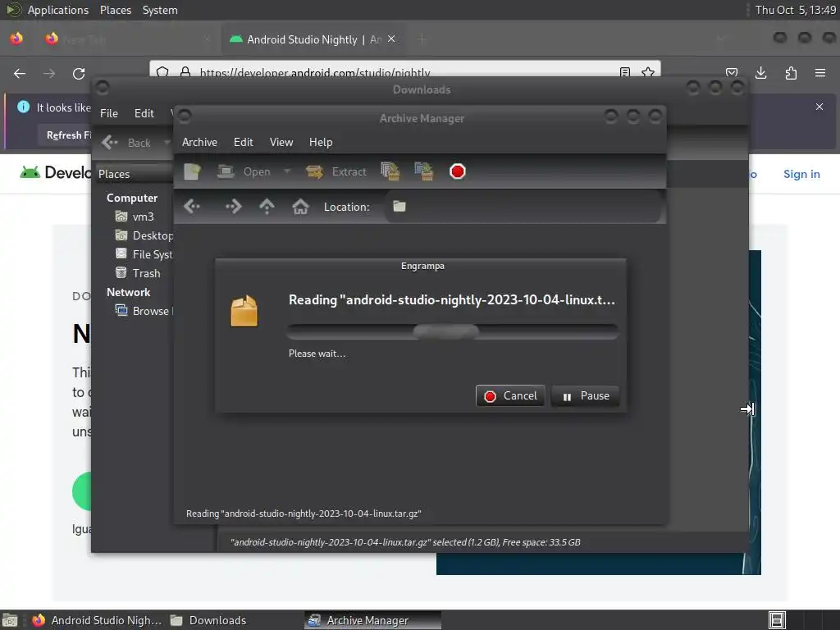Go forward using the Archive Manager forward arrow
This screenshot has height=630, width=840.
coord(233,206)
